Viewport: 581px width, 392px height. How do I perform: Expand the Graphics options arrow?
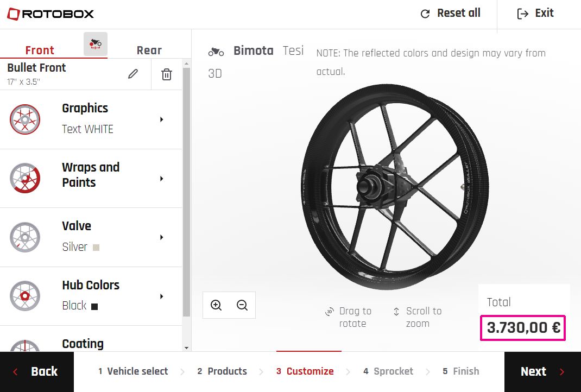tap(162, 119)
